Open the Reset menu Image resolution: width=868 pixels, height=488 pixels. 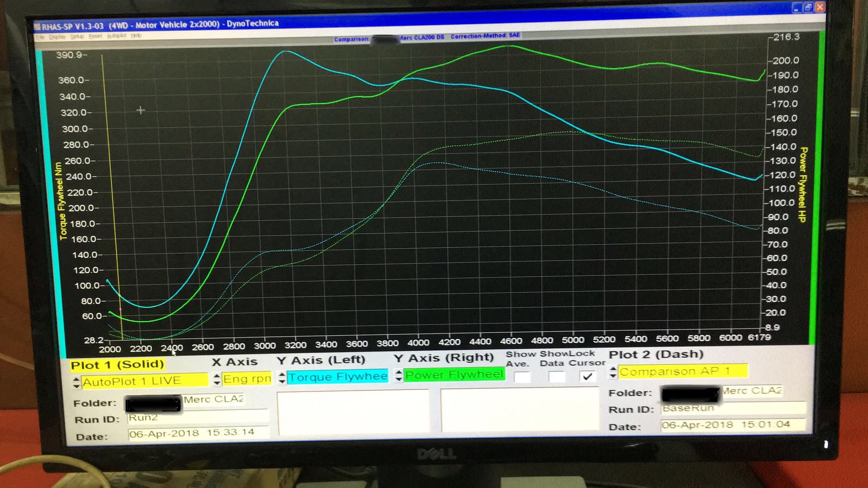(95, 36)
